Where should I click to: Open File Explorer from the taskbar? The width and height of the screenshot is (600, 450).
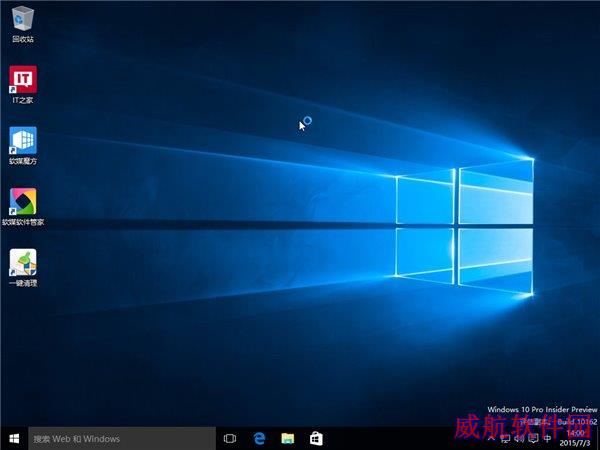point(287,439)
